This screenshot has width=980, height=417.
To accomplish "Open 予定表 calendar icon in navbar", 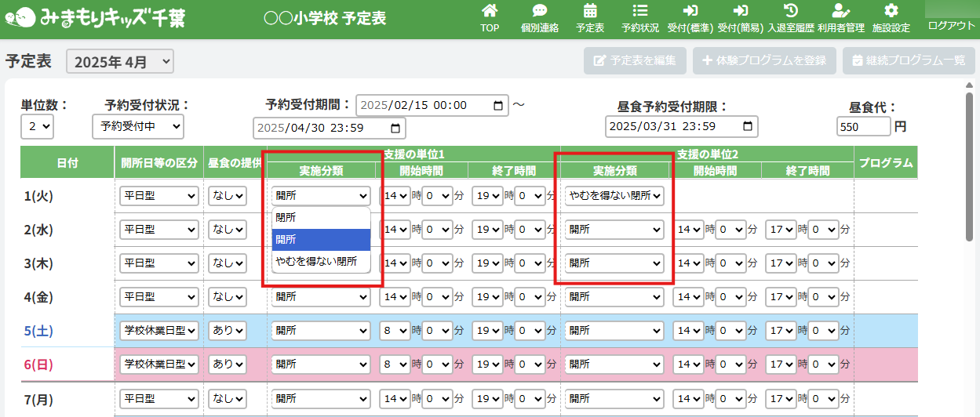I will pos(590,18).
